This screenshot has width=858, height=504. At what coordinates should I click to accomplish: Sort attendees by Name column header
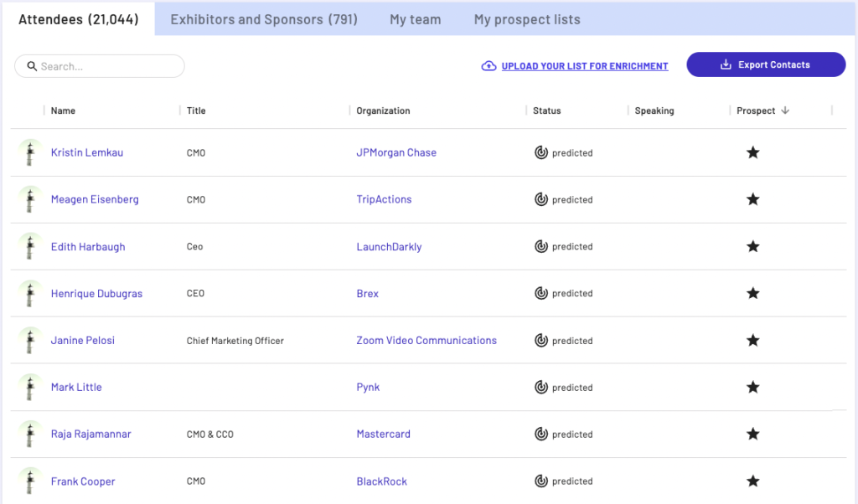[63, 111]
